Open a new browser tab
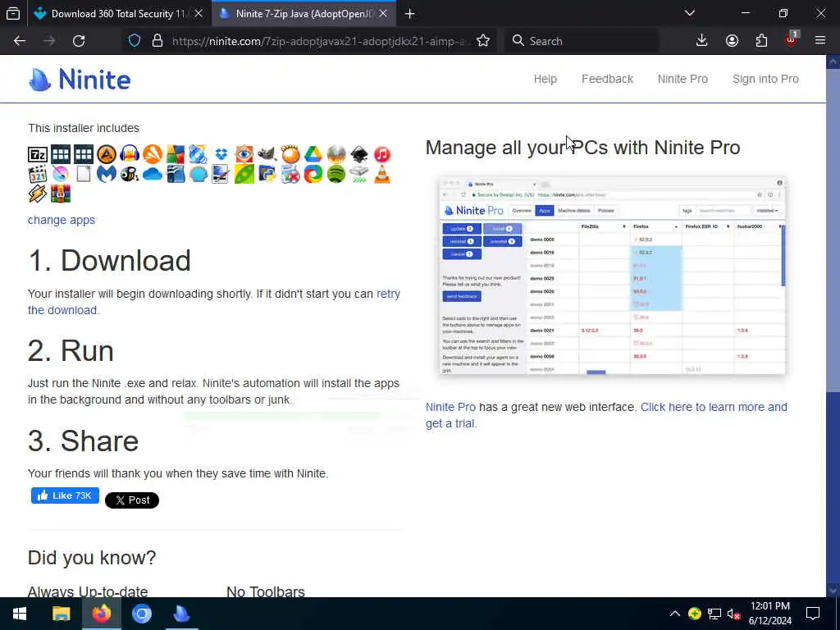This screenshot has height=630, width=840. 410,14
